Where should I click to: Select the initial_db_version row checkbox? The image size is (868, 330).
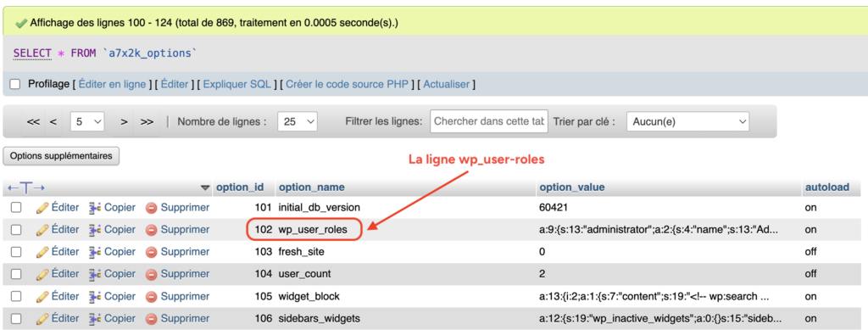tap(16, 208)
